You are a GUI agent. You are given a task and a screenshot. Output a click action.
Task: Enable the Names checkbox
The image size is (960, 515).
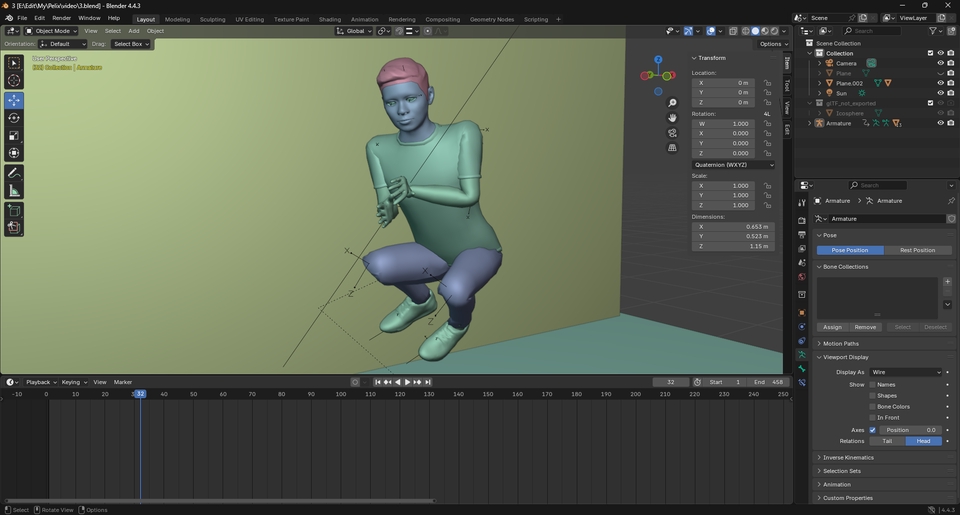[x=872, y=384]
